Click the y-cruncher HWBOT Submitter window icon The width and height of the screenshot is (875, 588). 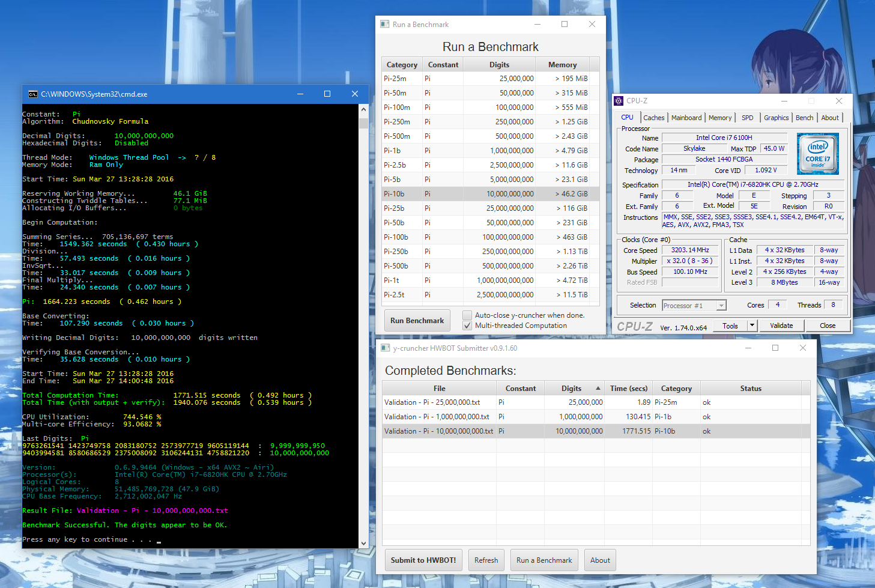[385, 348]
